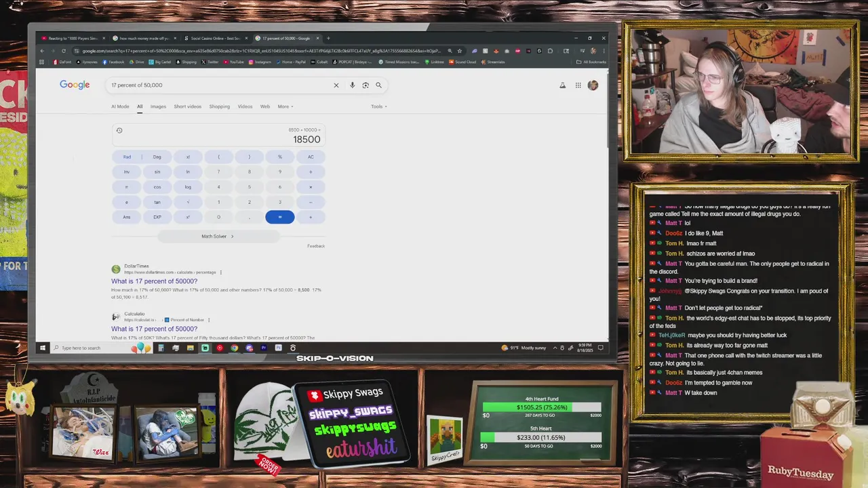The width and height of the screenshot is (868, 488).
Task: Click the Chrome address bar URL
Action: (x=261, y=51)
